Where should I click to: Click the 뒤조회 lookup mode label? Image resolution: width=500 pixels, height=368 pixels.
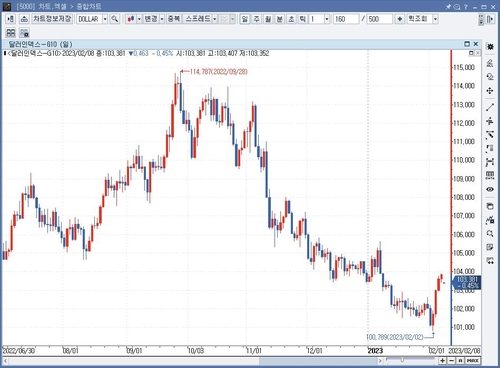[419, 19]
